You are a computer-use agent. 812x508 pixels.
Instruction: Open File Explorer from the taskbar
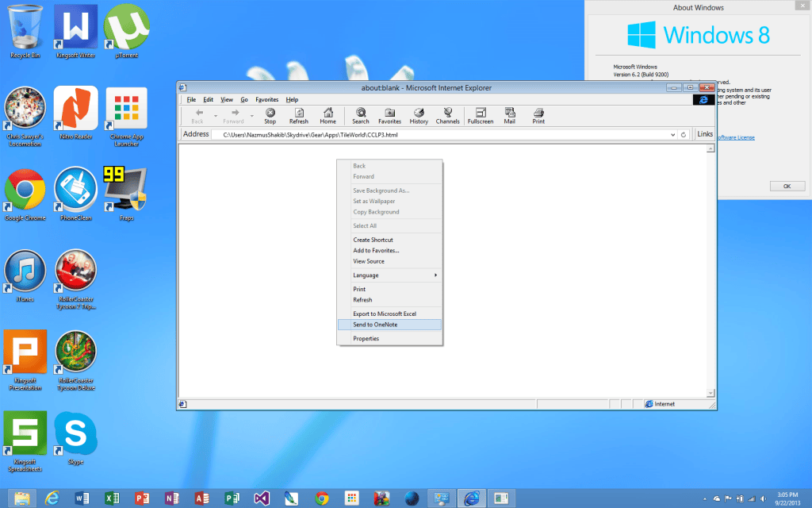[x=21, y=498]
